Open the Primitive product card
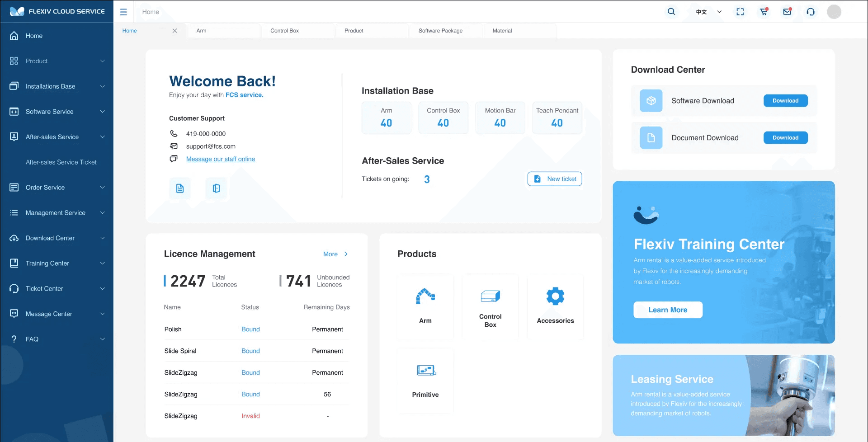 (x=425, y=381)
